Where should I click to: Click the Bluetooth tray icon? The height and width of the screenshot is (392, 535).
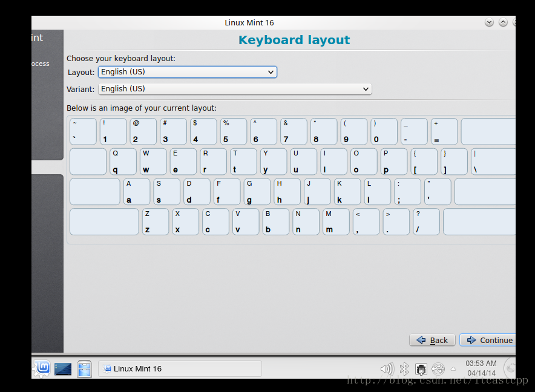pos(404,369)
